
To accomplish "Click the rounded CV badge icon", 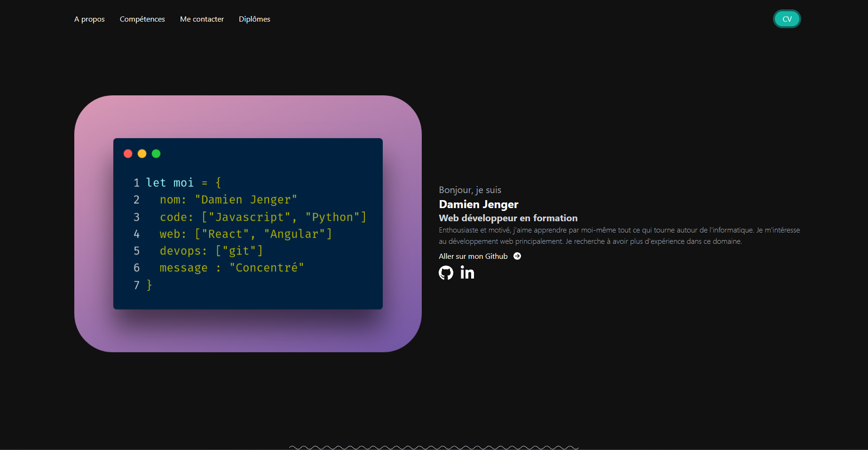I will pos(787,19).
